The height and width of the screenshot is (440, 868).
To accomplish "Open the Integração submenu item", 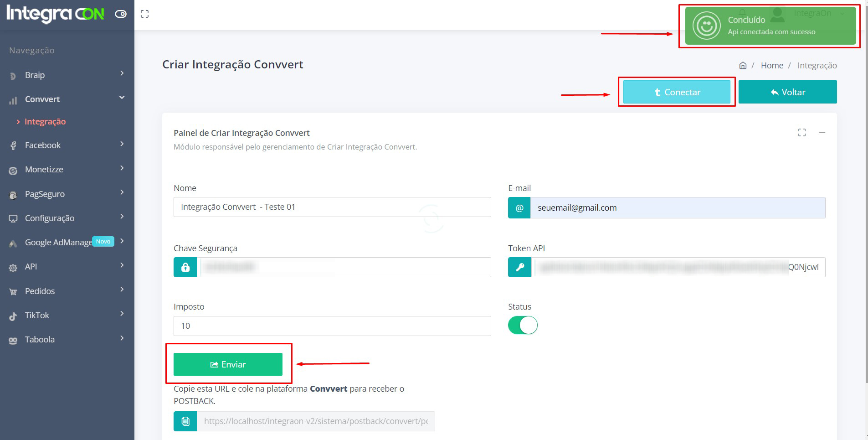I will point(45,122).
